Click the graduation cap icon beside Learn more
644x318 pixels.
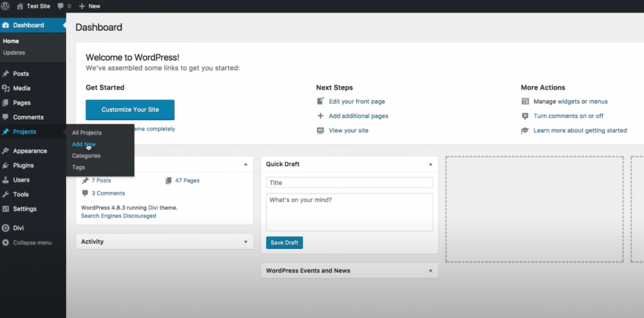[x=525, y=131]
